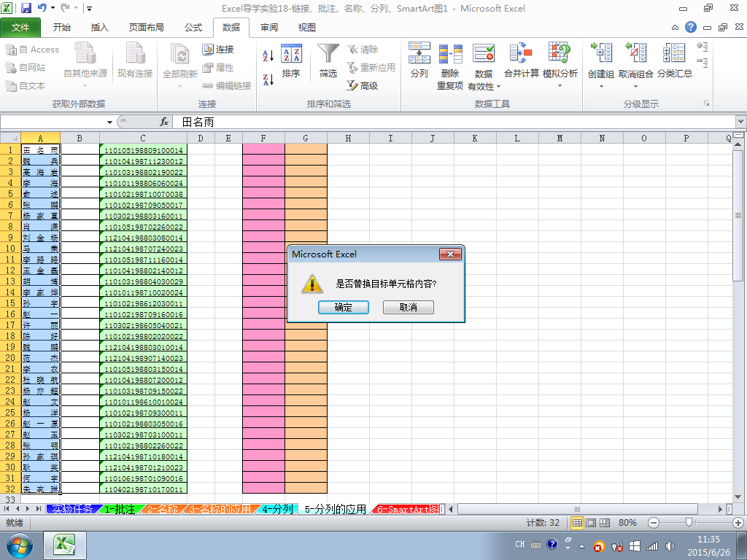Switch to Page Layout (页面布局) tab
Image resolution: width=747 pixels, height=560 pixels.
[146, 28]
